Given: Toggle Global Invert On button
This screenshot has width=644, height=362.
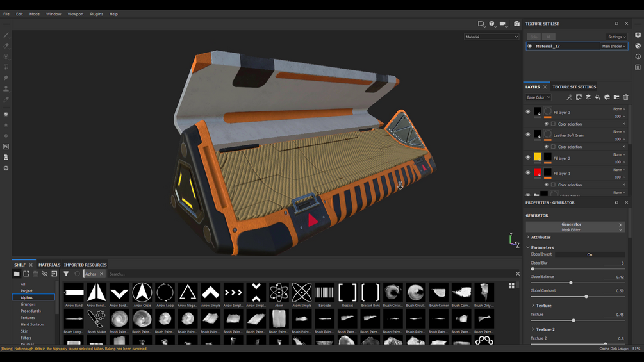Looking at the screenshot, I should point(590,255).
